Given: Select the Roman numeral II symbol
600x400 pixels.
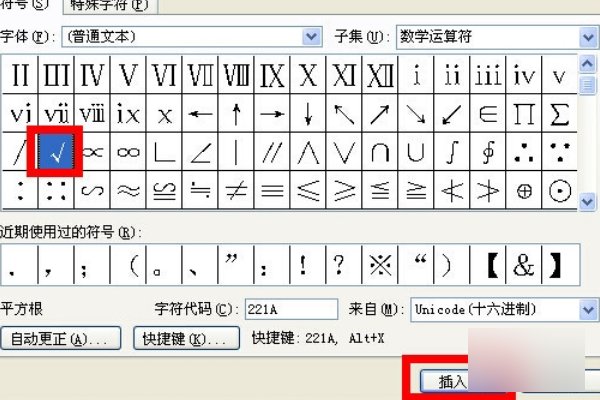Looking at the screenshot, I should [20, 74].
